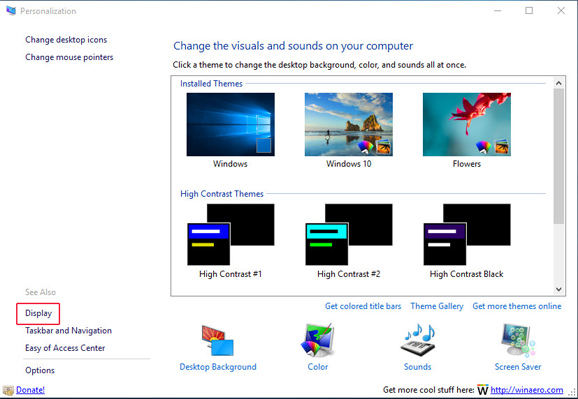Click the High Contrast #2 name label

coord(348,274)
